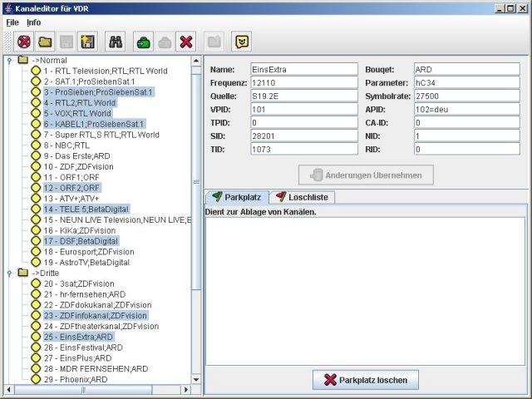Click the greyed-out folder toolbar icon

pyautogui.click(x=214, y=42)
